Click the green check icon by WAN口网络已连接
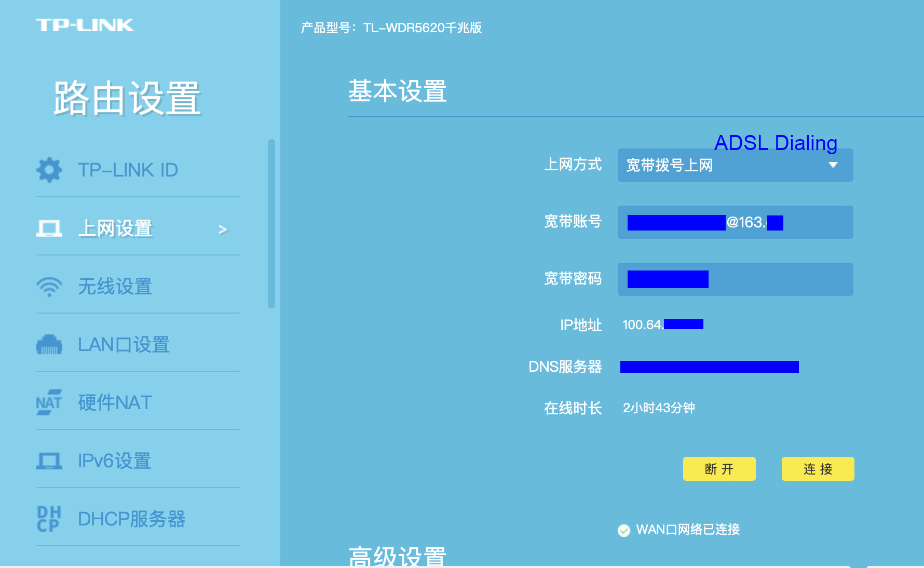 tap(624, 530)
